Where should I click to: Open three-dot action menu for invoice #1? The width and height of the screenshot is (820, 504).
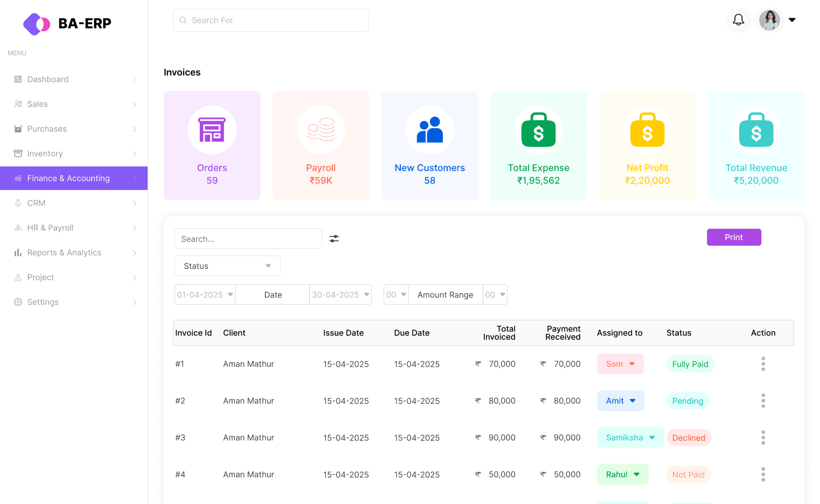click(763, 364)
